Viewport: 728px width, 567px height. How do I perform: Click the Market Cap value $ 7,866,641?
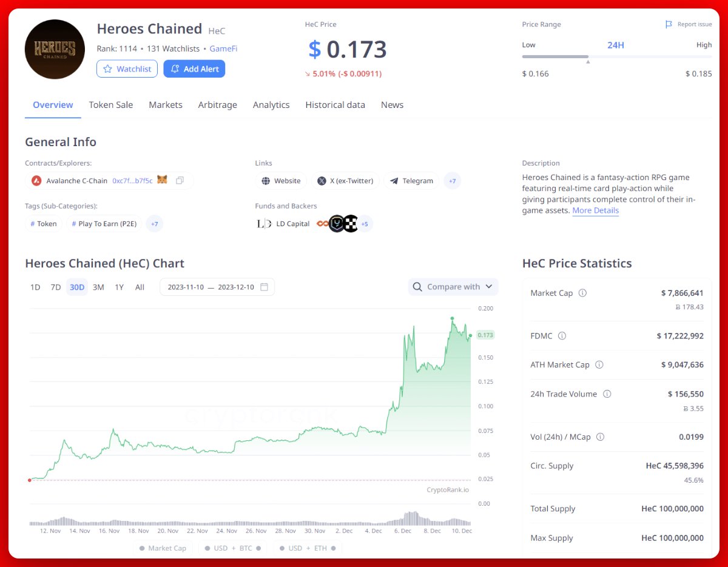[x=682, y=293]
